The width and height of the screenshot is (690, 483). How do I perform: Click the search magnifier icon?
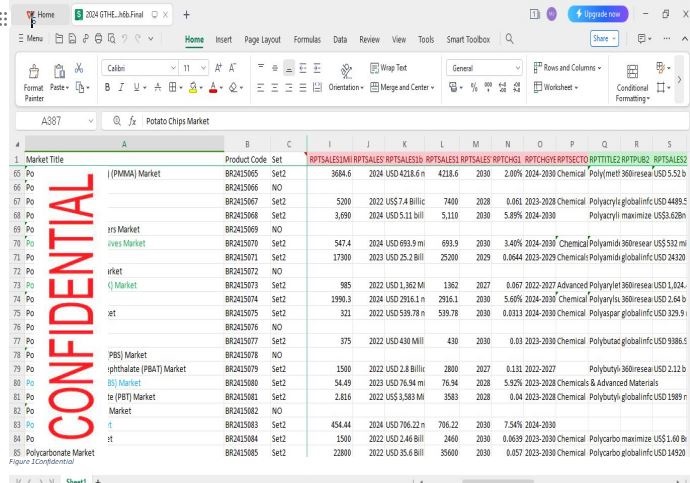point(509,39)
